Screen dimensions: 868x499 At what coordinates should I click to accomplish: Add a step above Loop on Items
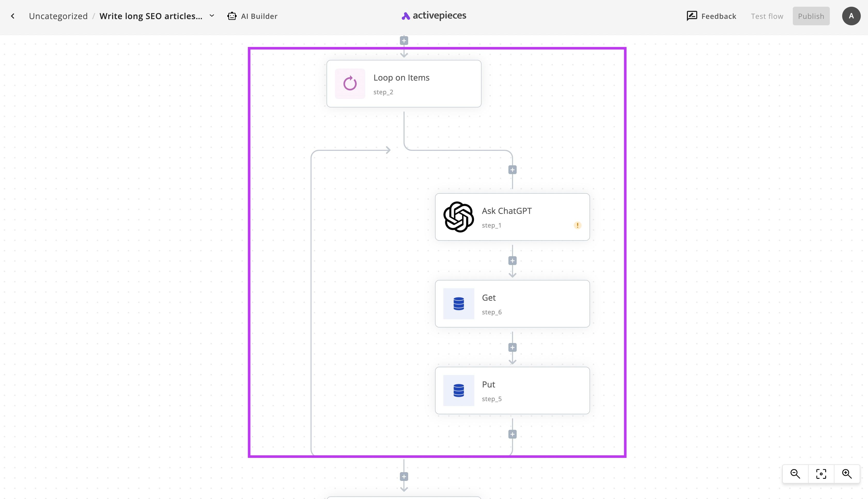point(404,41)
